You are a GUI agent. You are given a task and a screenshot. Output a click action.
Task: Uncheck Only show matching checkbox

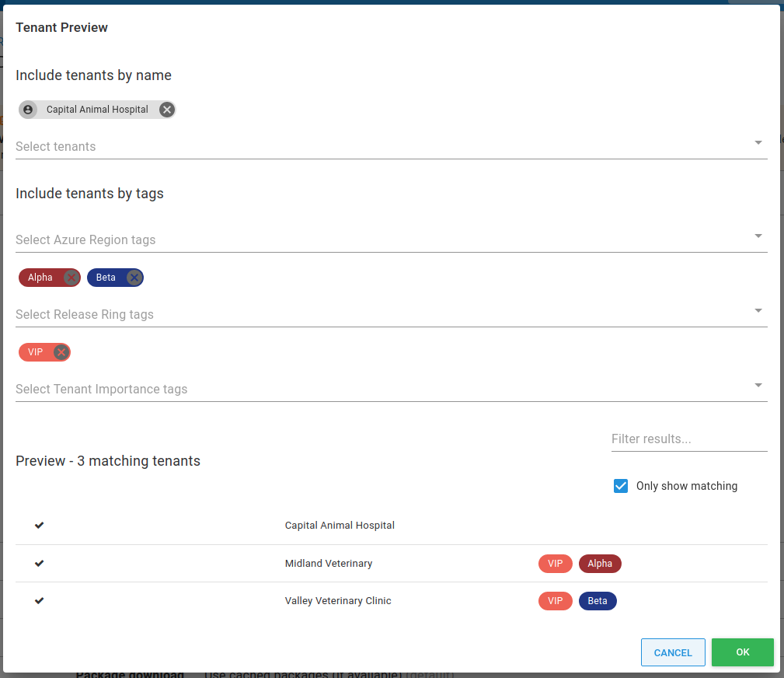[x=621, y=486]
